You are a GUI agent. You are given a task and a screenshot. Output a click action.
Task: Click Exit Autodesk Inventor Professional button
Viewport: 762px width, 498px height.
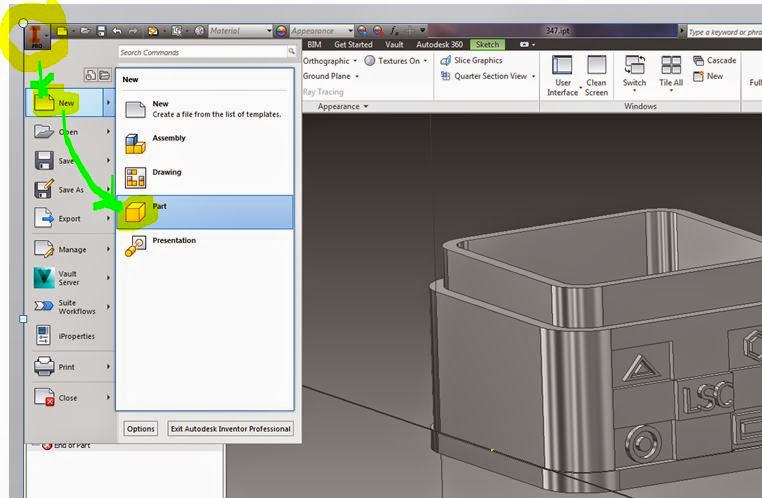[x=230, y=429]
